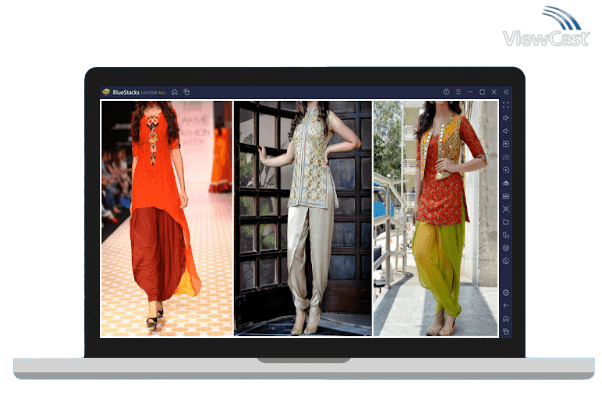
Task: Click the circular arrow rotate icon
Action: pos(506,261)
